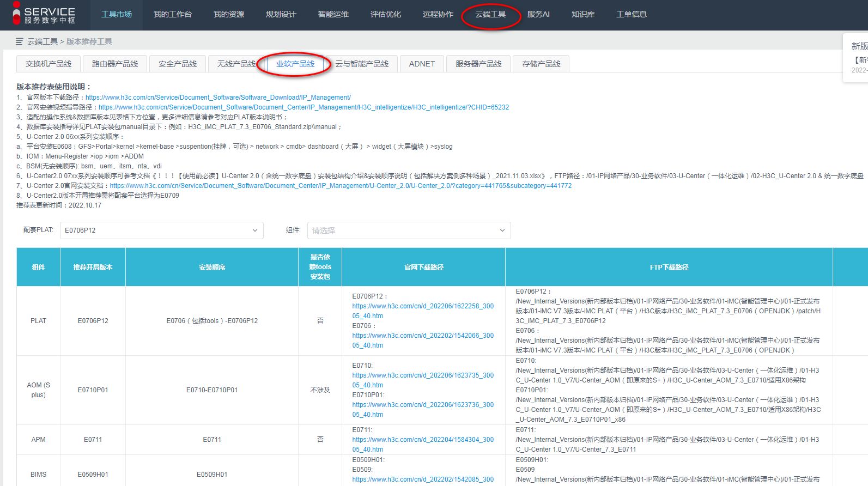868x486 pixels.
Task: Open 我的资源 in the top navigation
Action: (229, 14)
